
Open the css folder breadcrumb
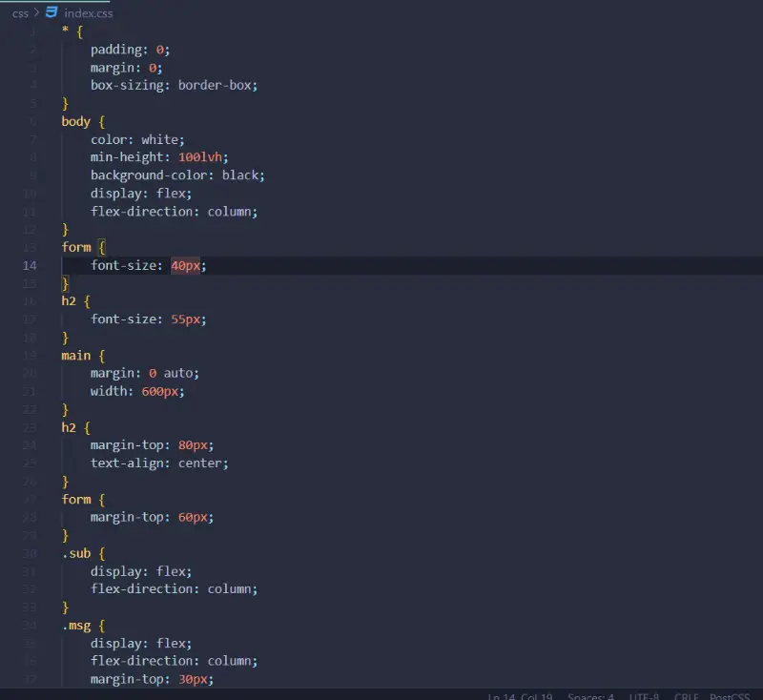[x=20, y=13]
